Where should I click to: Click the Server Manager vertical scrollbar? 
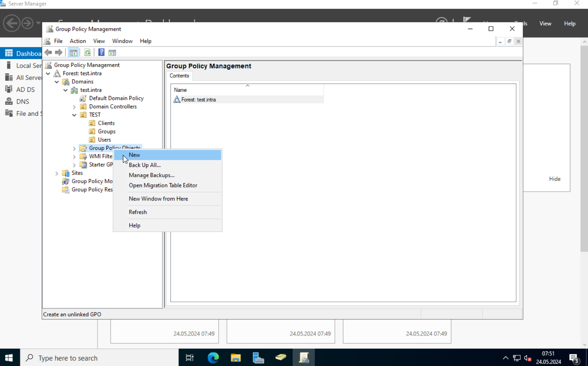pyautogui.click(x=584, y=149)
